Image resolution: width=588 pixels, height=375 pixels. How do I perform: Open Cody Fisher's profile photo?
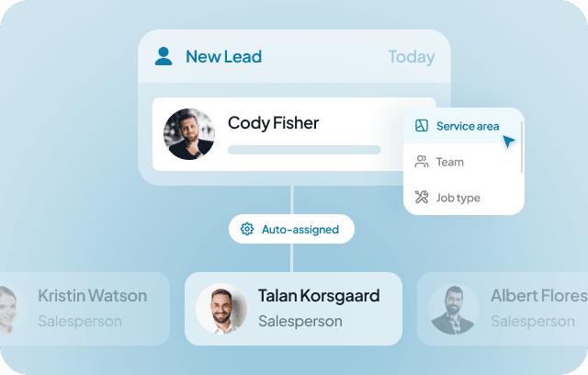pyautogui.click(x=189, y=134)
